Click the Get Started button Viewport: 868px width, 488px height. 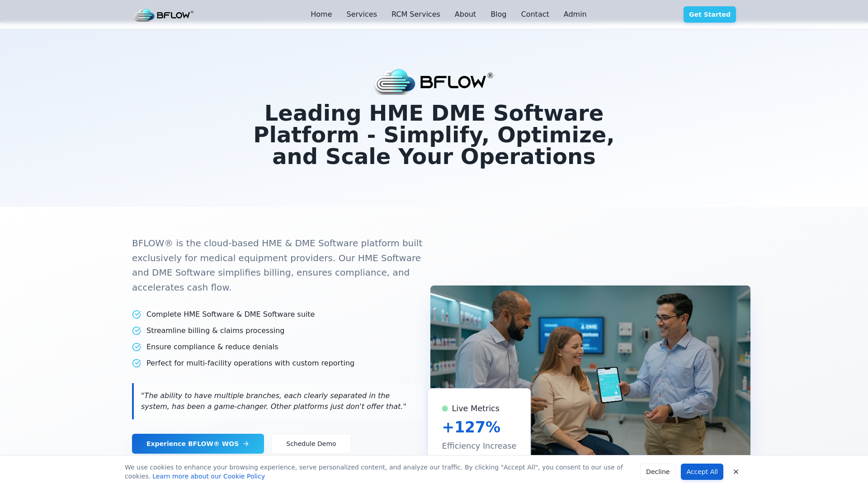point(709,14)
